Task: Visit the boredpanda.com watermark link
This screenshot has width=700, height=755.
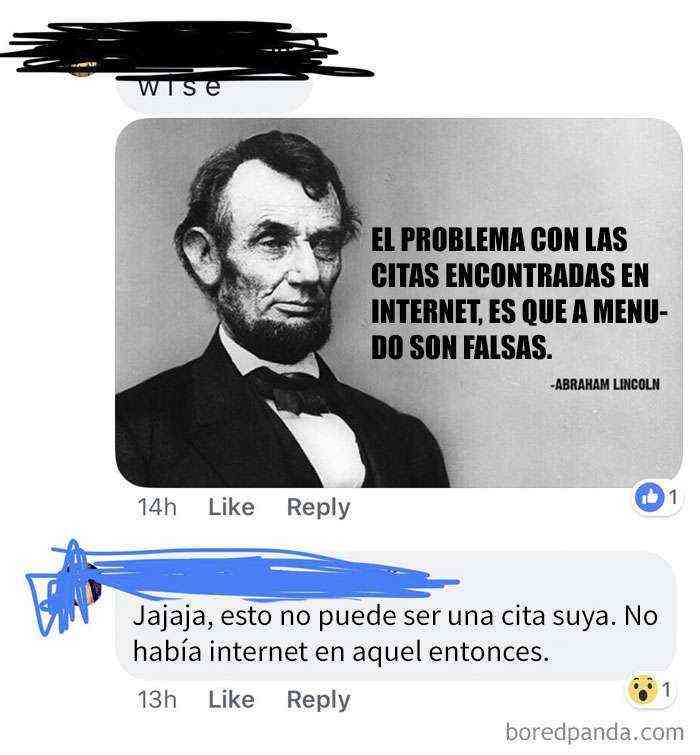Action: pyautogui.click(x=594, y=732)
